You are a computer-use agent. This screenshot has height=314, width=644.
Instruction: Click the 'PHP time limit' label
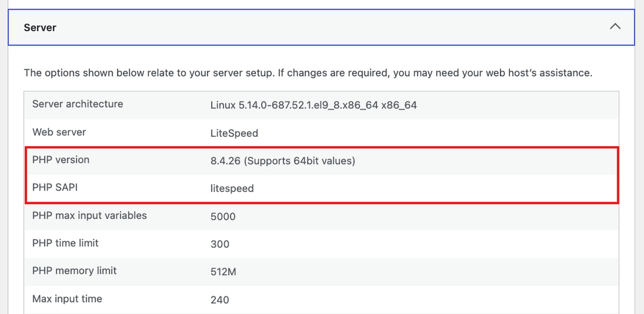pyautogui.click(x=66, y=243)
